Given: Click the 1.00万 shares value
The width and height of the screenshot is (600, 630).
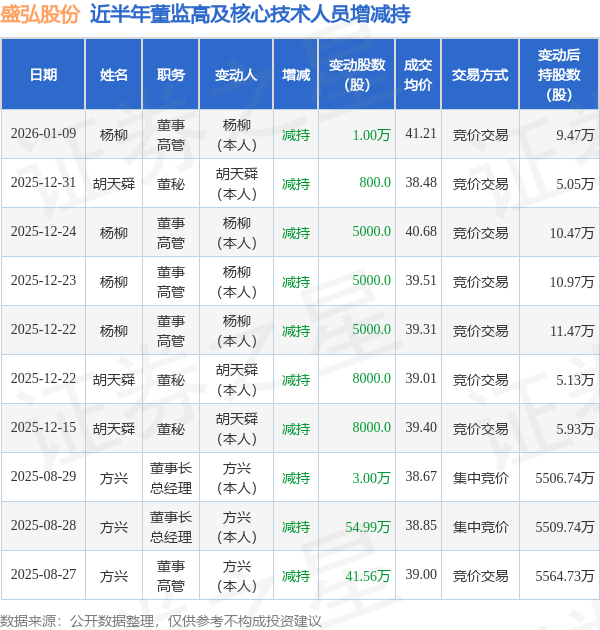Looking at the screenshot, I should [x=371, y=135].
